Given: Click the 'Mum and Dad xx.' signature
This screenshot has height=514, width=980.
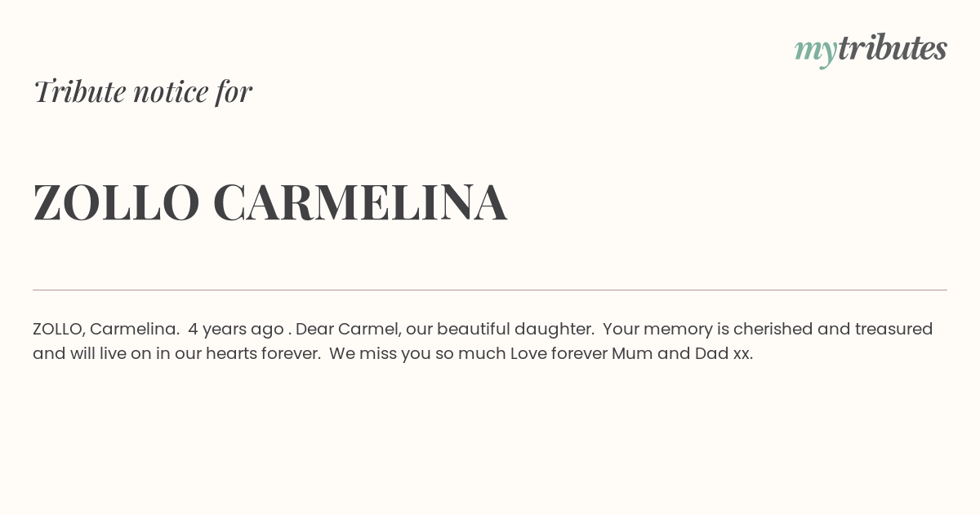Looking at the screenshot, I should coord(682,353).
